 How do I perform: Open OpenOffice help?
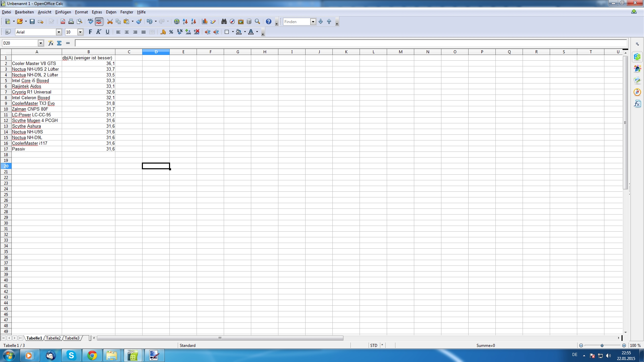pyautogui.click(x=269, y=22)
